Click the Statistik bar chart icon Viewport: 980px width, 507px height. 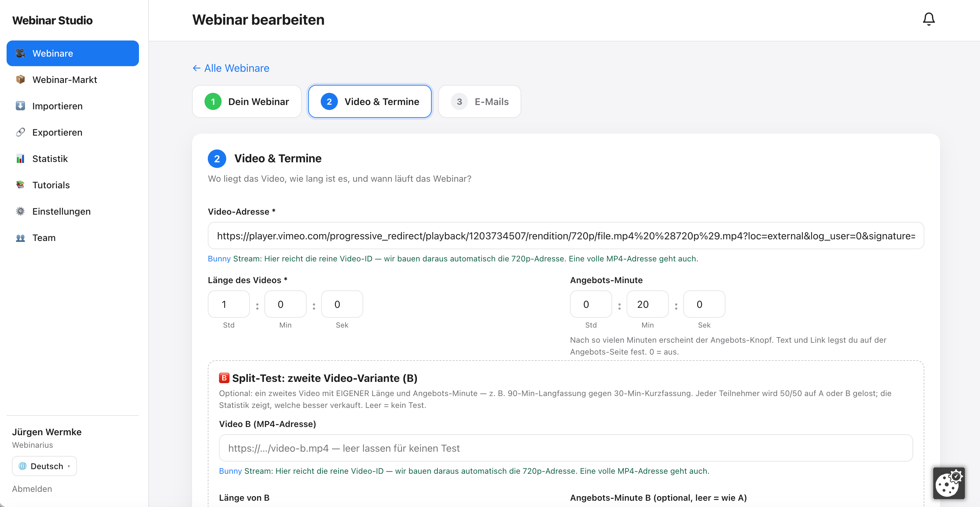coord(20,159)
